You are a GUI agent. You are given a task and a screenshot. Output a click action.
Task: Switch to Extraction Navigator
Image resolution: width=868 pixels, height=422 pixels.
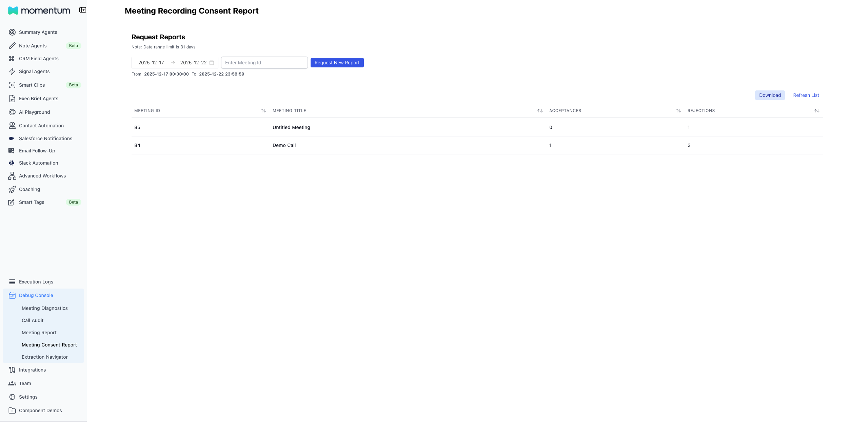44,357
